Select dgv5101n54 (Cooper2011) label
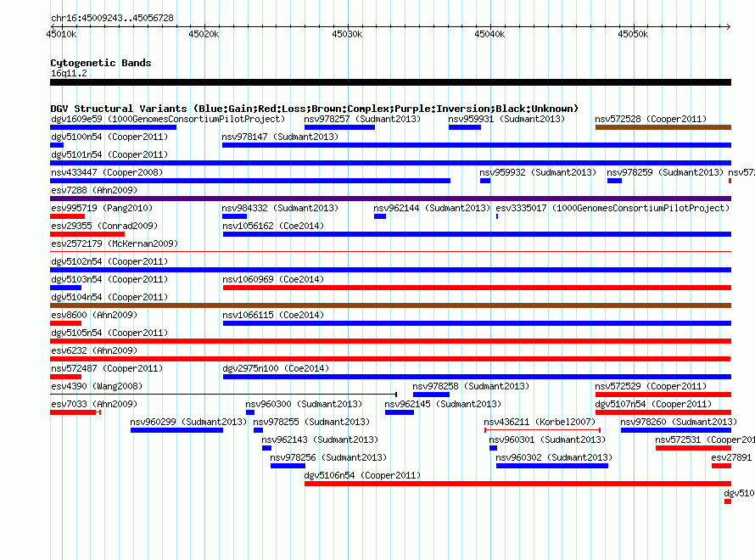755x560 pixels. pos(109,154)
